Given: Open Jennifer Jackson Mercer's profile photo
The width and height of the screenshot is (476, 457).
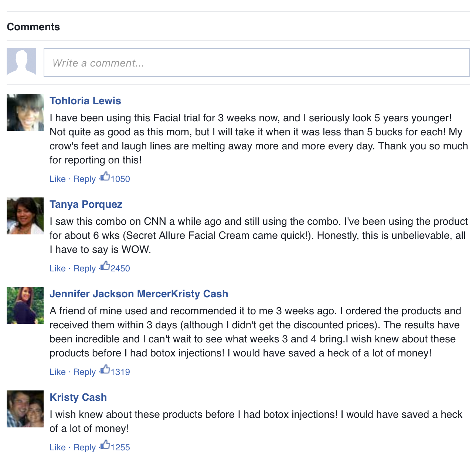Looking at the screenshot, I should point(25,305).
